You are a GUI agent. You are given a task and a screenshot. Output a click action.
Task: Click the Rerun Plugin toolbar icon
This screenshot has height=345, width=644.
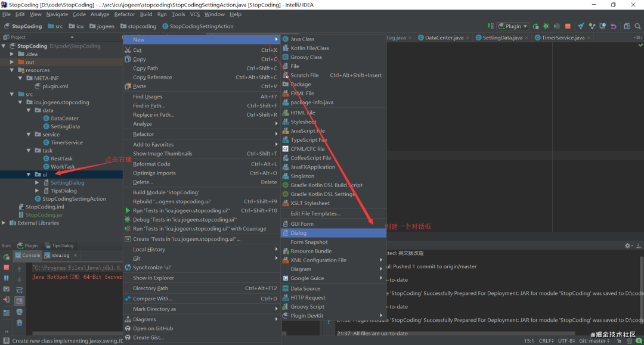coord(535,26)
